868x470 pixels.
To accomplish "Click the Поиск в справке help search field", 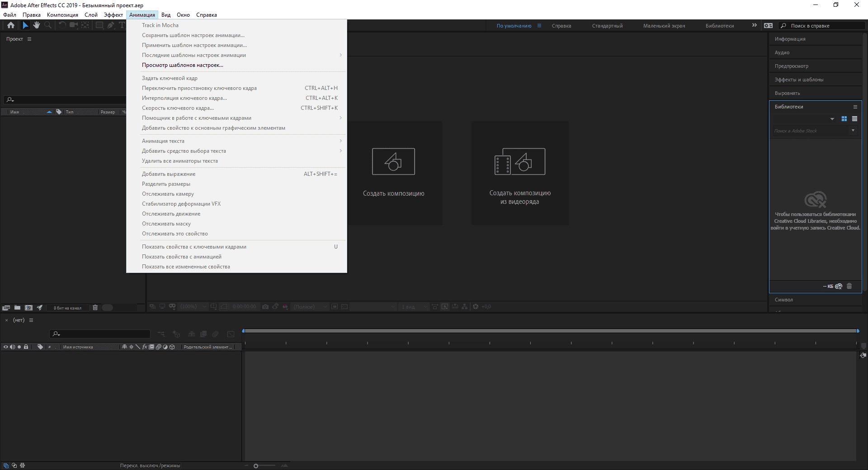I will 822,26.
